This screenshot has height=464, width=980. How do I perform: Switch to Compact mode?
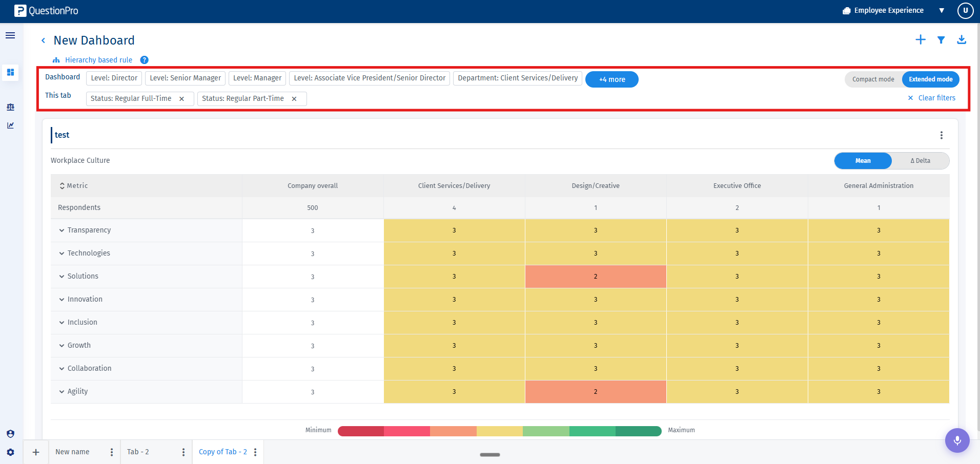pos(873,79)
